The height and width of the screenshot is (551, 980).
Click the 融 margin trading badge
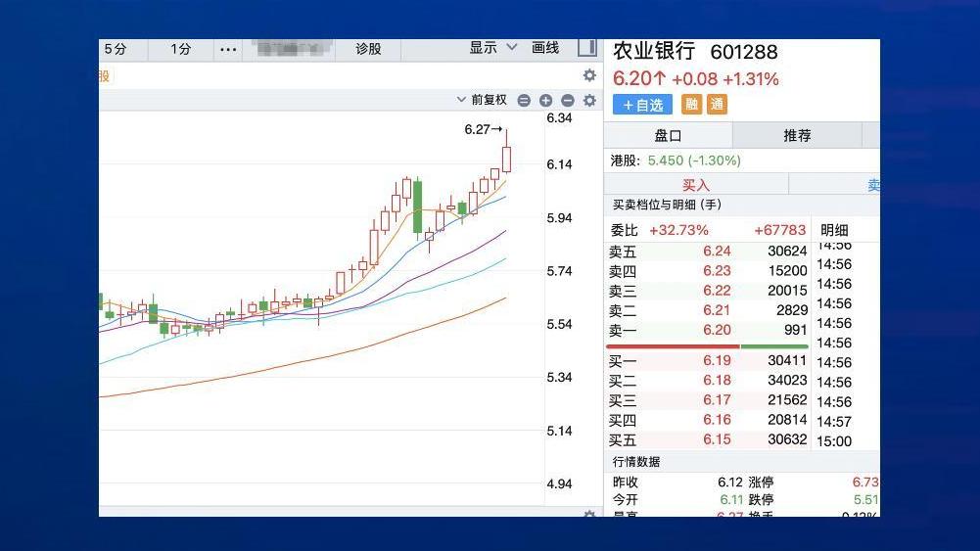tap(691, 105)
